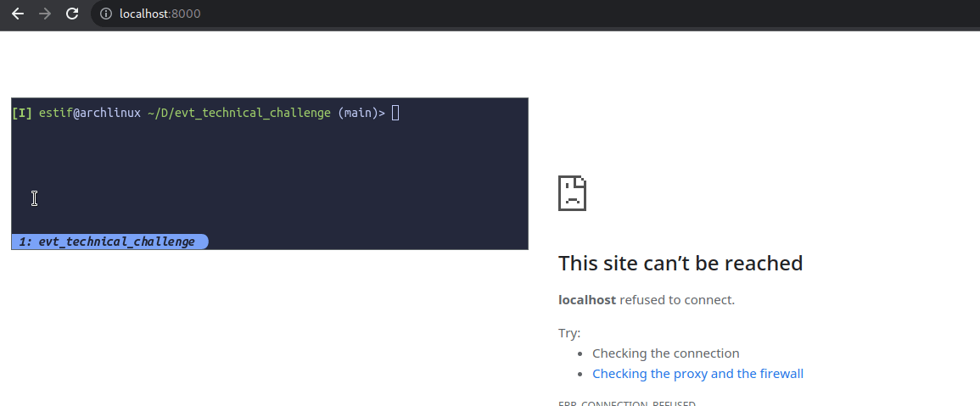Viewport: 980px width, 406px height.
Task: Click the sad page error icon
Action: 572,193
